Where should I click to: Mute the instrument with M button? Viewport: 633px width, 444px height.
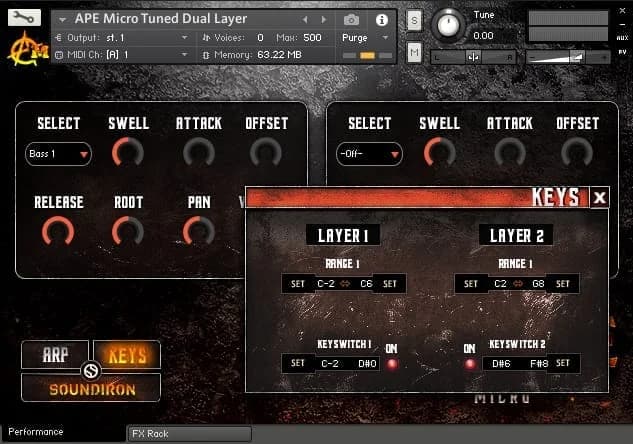(414, 52)
